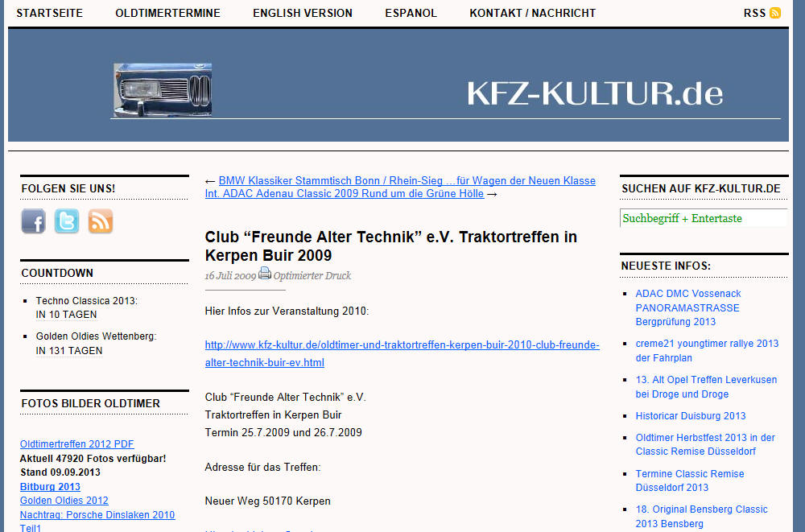Click the body line Traktortreffen in Kerpen Buir

click(273, 415)
